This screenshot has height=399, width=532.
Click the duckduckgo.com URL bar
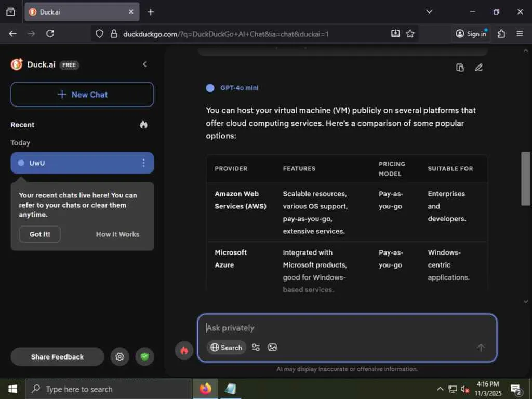225,34
